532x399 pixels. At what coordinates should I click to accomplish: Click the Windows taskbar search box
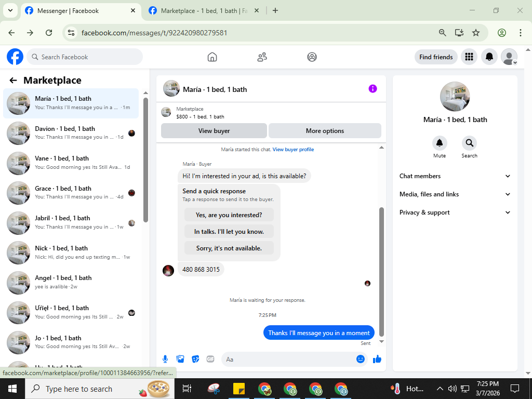pyautogui.click(x=100, y=389)
